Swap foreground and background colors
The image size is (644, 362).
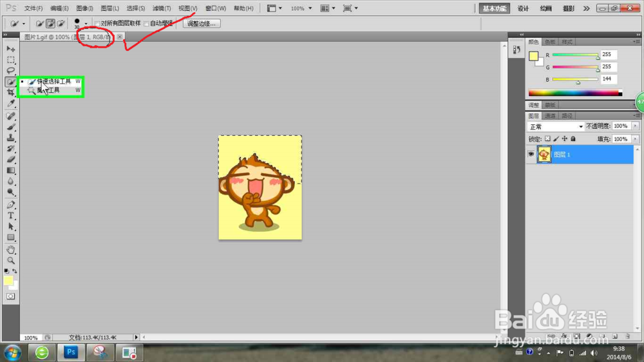click(15, 271)
